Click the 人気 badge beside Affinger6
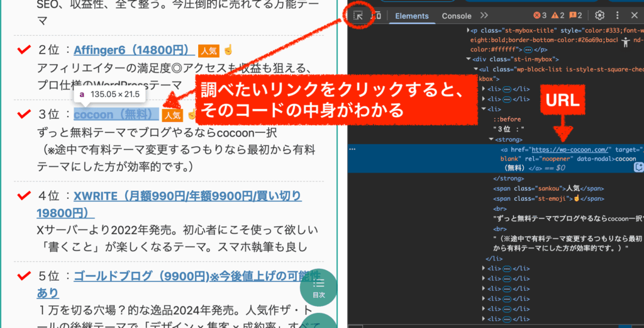 (209, 51)
